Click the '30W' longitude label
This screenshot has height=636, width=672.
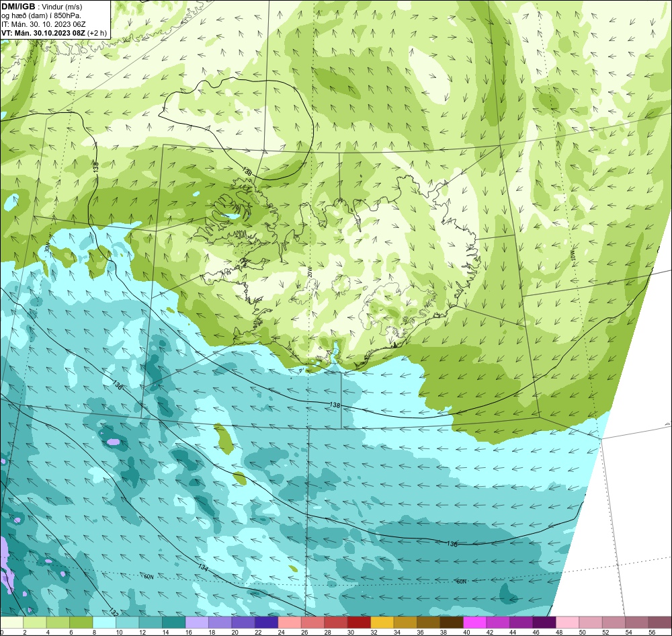tap(47, 247)
